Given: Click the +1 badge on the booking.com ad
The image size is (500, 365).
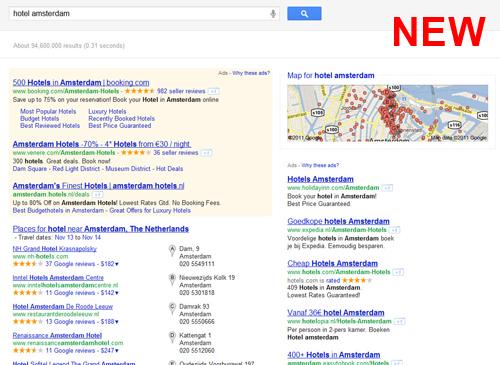Looking at the screenshot, I should point(214,91).
